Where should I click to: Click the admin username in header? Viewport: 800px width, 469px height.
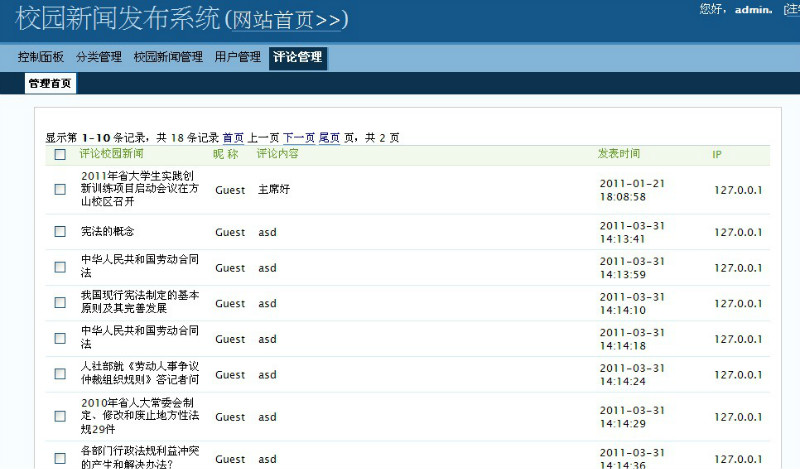click(x=753, y=10)
